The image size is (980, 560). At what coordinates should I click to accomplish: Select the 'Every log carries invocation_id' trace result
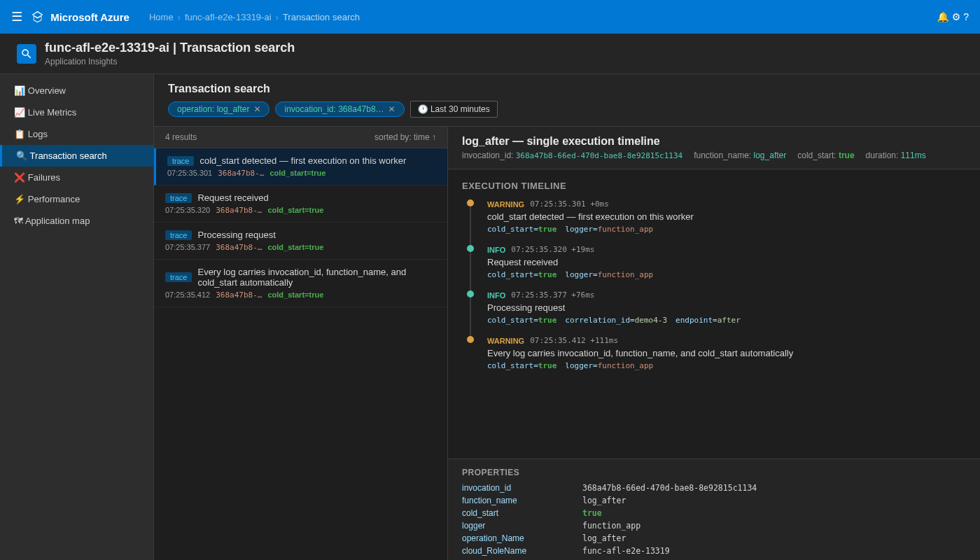[301, 283]
